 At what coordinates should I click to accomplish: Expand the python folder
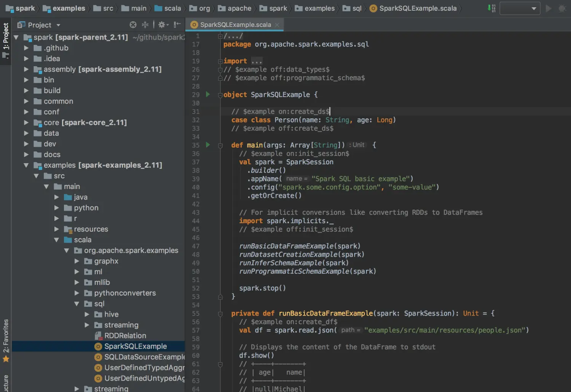tap(57, 208)
